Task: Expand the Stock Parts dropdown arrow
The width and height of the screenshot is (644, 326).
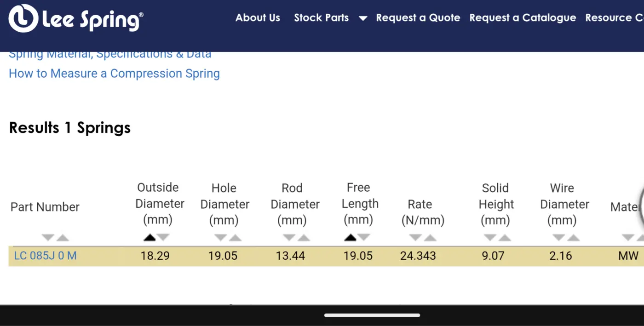Action: coord(363,18)
